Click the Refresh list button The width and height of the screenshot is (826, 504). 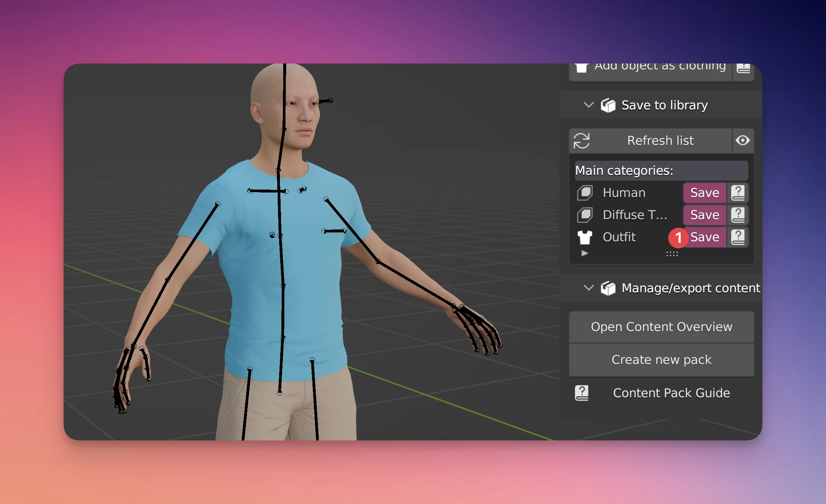(x=650, y=141)
